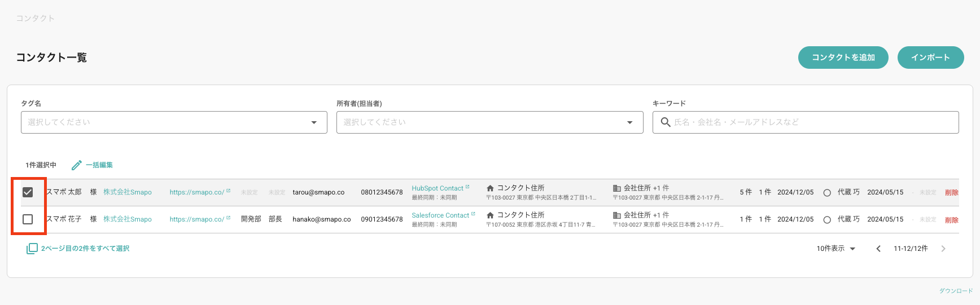Click the 11-12/12件 pagination text

(911, 249)
